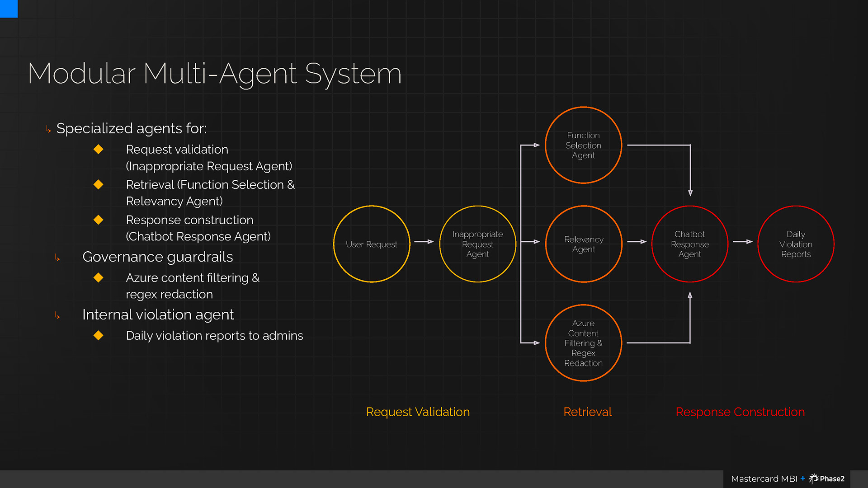Click the User Request circle node
The height and width of the screenshot is (488, 868).
(372, 244)
